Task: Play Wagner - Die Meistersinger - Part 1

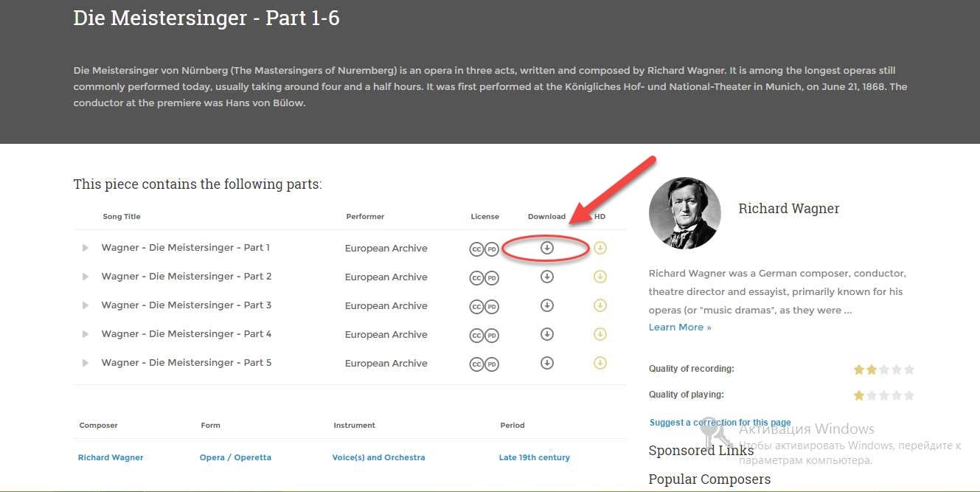Action: pyautogui.click(x=86, y=248)
